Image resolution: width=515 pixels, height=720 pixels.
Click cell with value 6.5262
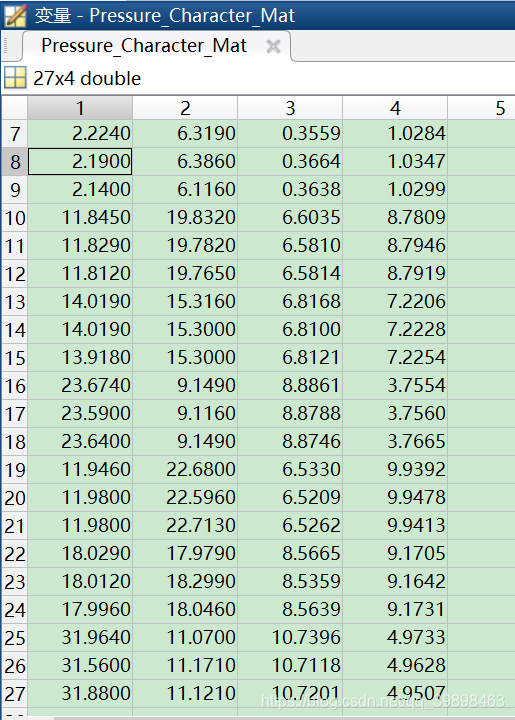point(290,526)
